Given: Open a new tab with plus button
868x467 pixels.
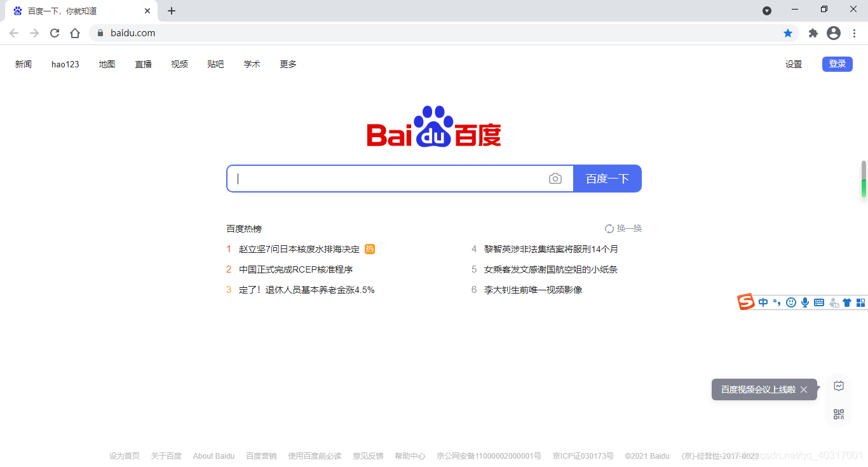Looking at the screenshot, I should click(172, 11).
